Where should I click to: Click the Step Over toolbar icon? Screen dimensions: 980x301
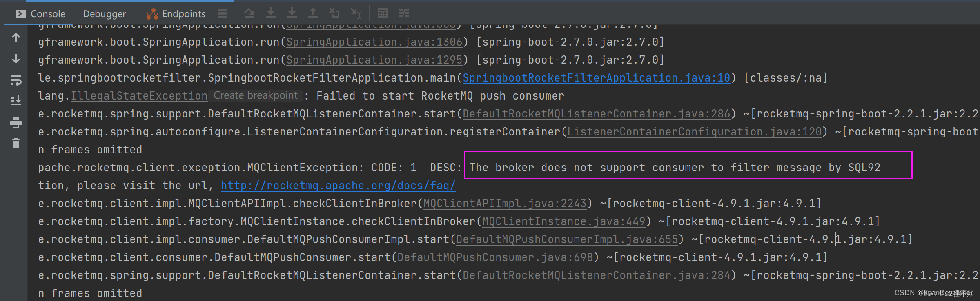point(249,13)
